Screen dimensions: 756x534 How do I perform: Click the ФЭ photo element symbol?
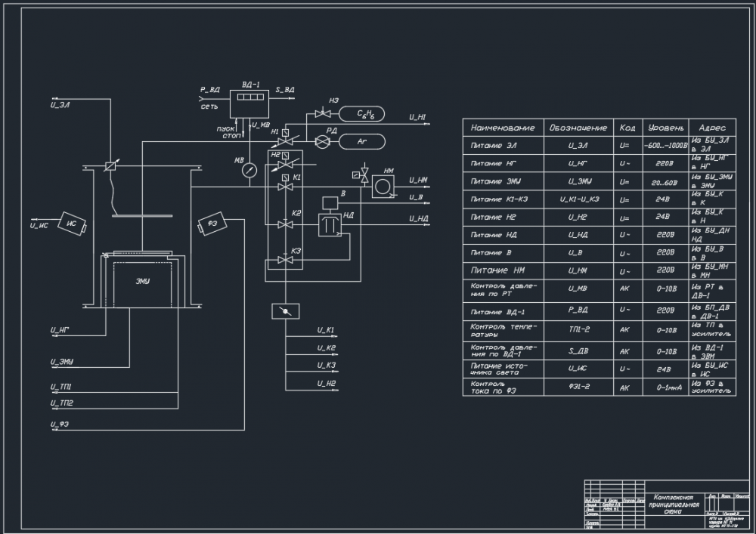pyautogui.click(x=212, y=224)
